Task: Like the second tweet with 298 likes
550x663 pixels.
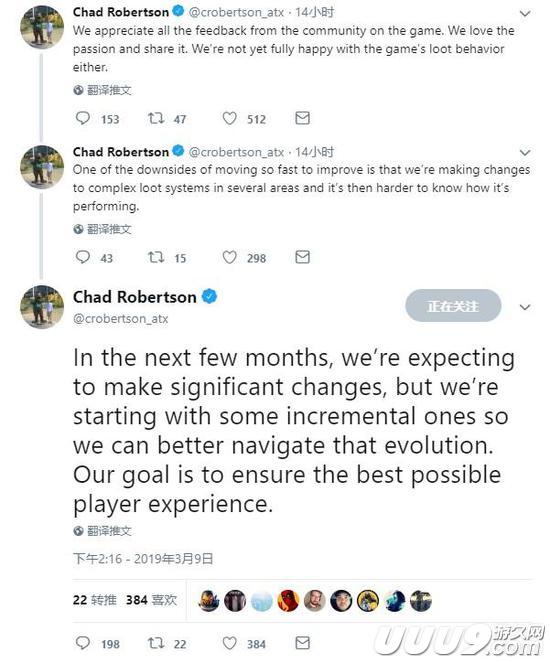Action: (230, 257)
